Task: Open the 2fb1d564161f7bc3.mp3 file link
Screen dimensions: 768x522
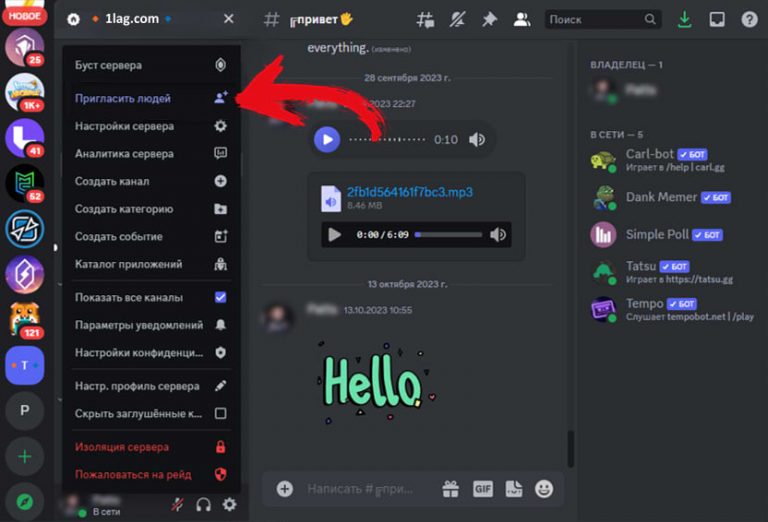Action: click(409, 192)
